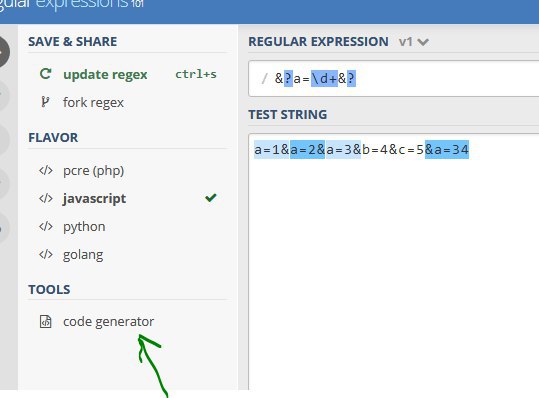Click the chevron arrow beside v1

pos(423,42)
